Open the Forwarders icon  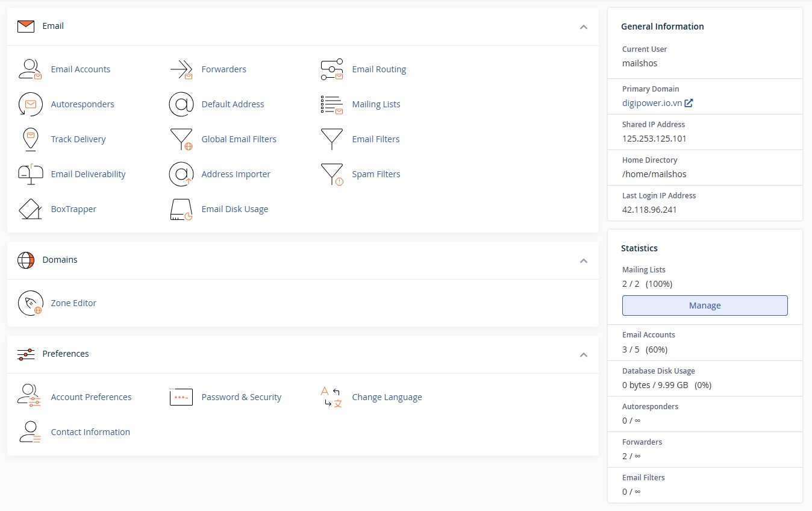click(181, 69)
